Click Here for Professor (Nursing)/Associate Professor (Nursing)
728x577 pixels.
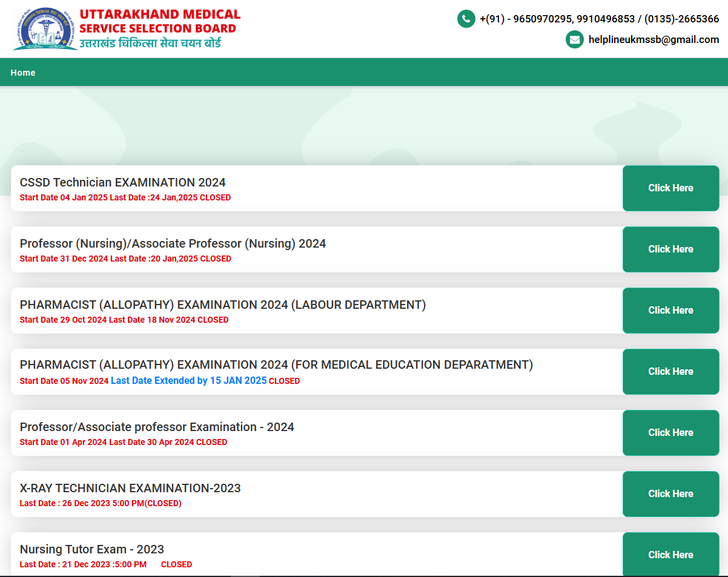(x=670, y=249)
